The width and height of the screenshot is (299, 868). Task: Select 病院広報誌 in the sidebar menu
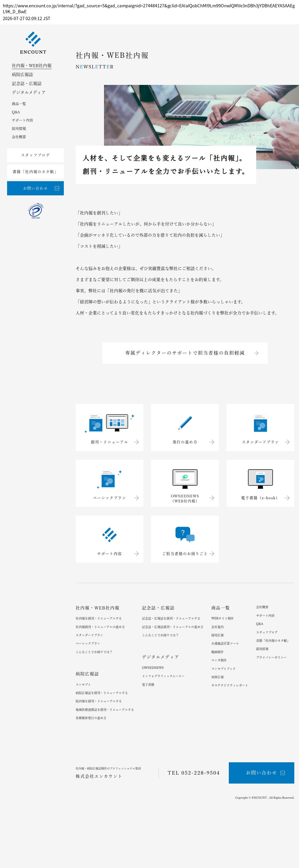(x=22, y=75)
